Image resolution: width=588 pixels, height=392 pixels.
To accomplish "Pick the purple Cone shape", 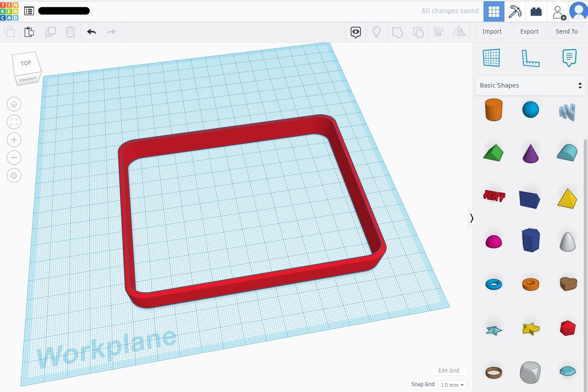I will pyautogui.click(x=531, y=154).
